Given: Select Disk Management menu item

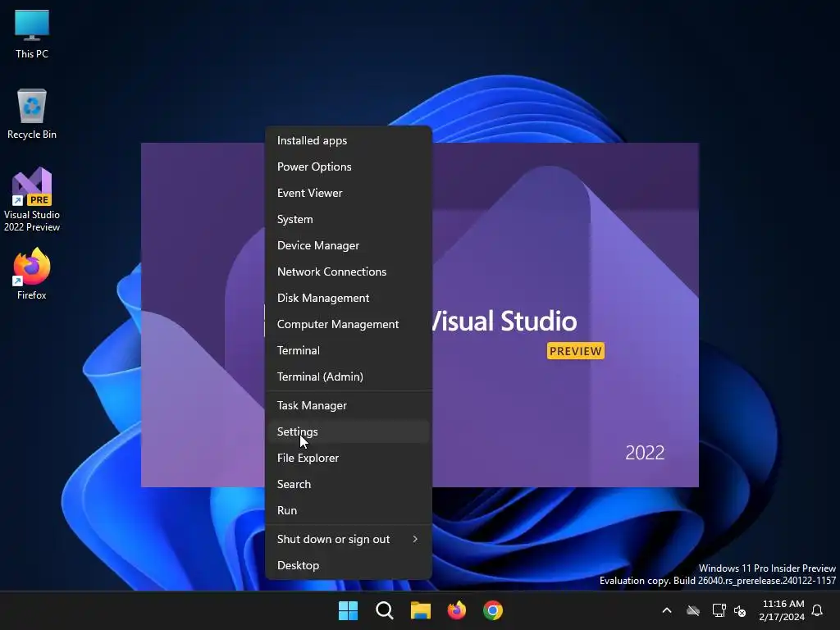Looking at the screenshot, I should pyautogui.click(x=348, y=298).
